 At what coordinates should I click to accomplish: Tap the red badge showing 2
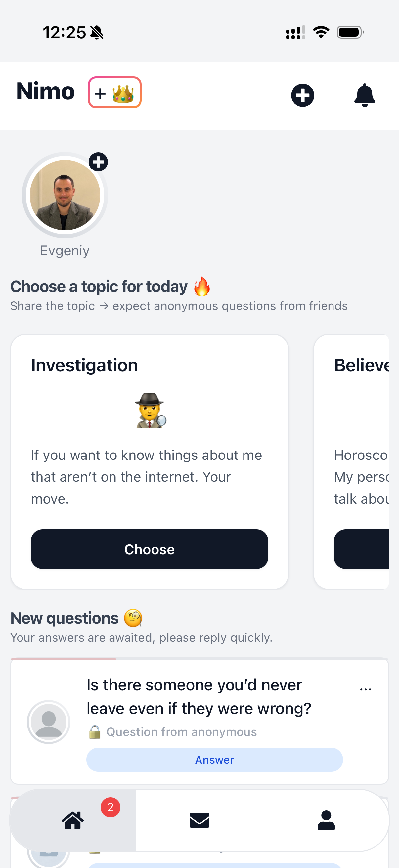110,807
